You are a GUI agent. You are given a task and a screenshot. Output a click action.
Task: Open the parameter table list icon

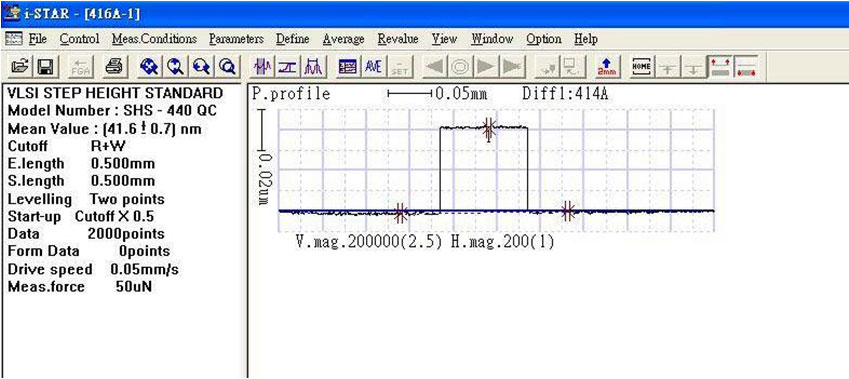[x=347, y=67]
